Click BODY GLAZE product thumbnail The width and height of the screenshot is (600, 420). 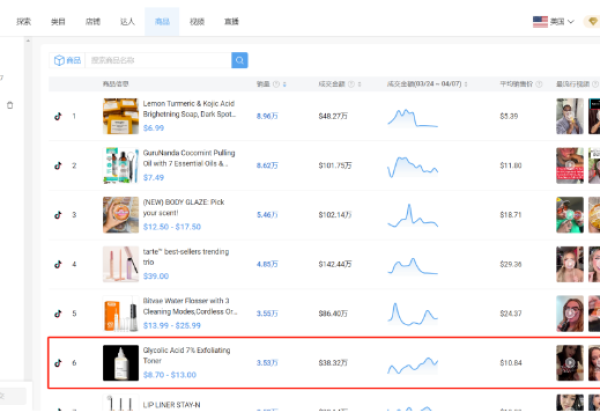[x=121, y=215]
